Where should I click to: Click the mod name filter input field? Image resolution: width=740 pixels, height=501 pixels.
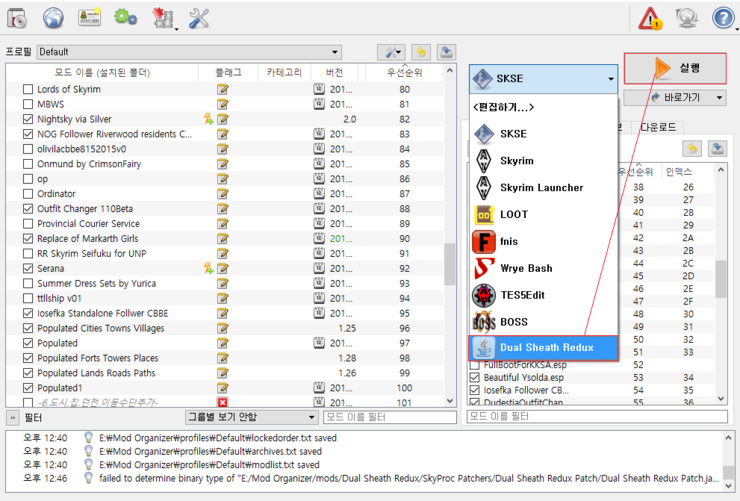pyautogui.click(x=390, y=417)
